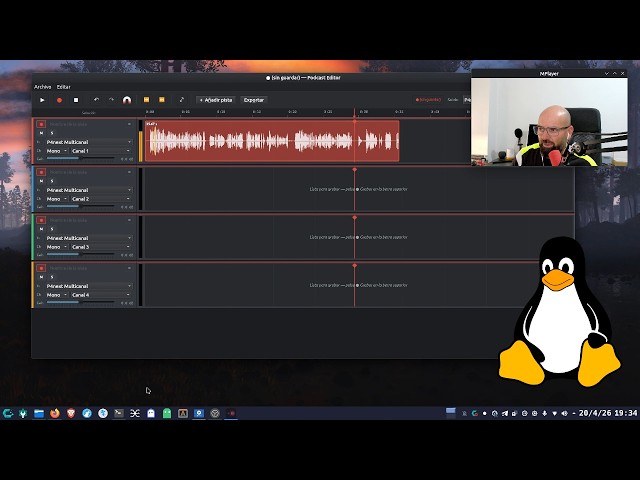The width and height of the screenshot is (640, 480).
Task: Open the clock showing 20/4/26 19:34
Action: [x=608, y=413]
